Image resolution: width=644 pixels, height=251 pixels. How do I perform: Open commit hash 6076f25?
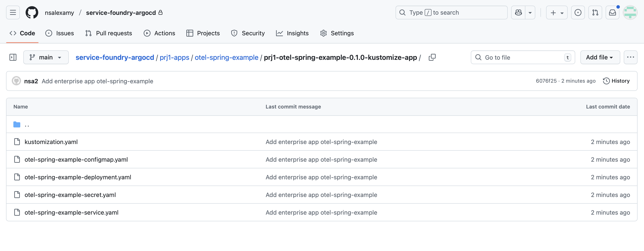tap(546, 81)
